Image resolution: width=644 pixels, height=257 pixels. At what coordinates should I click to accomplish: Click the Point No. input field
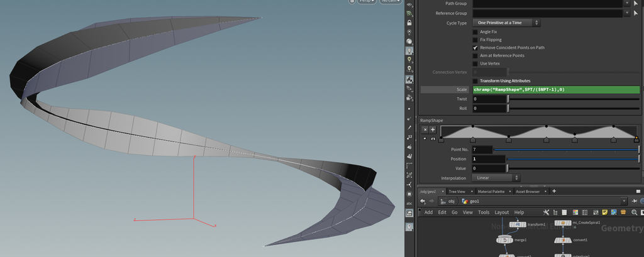(x=482, y=150)
